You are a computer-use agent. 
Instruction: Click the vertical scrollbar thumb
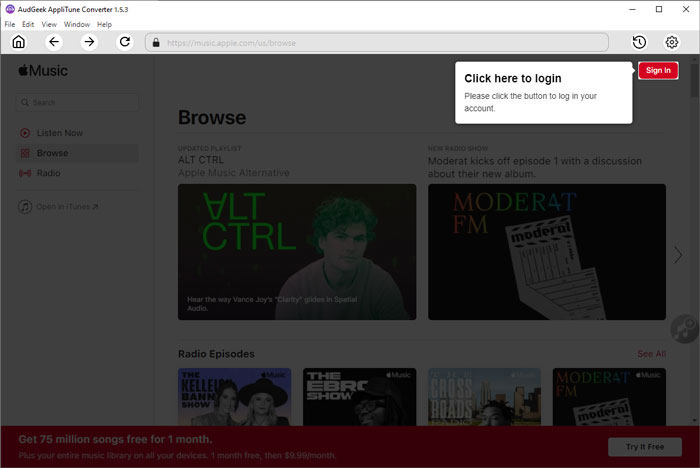coord(694,79)
